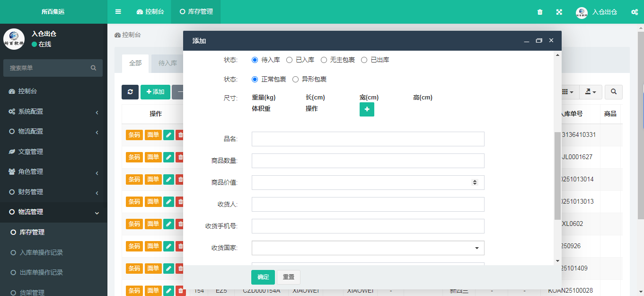Select the 异形包裹 radio option
This screenshot has height=296, width=644.
(x=296, y=80)
